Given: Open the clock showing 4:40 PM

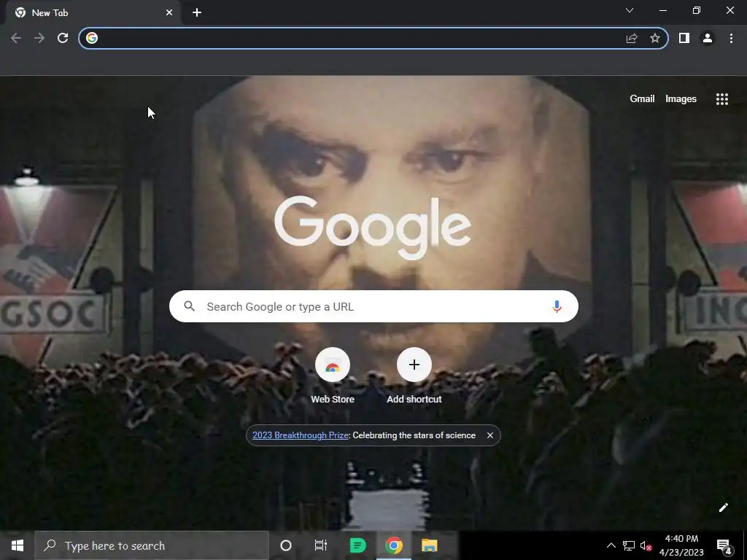Looking at the screenshot, I should click(x=681, y=545).
